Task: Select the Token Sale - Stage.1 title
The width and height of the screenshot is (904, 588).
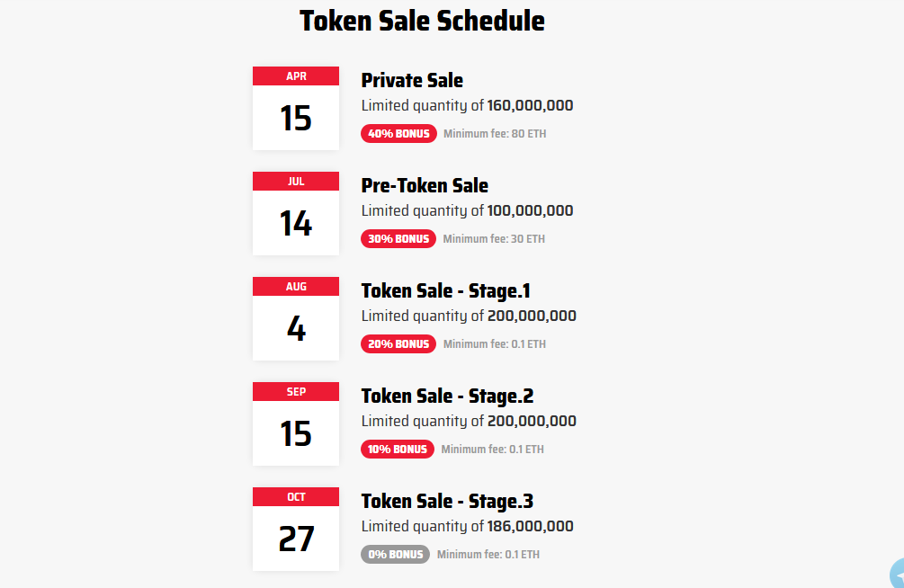Action: pos(446,291)
